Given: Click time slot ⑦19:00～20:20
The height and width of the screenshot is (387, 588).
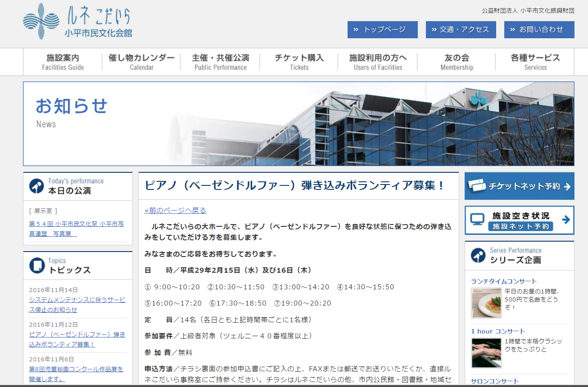Looking at the screenshot, I should coord(303,303).
